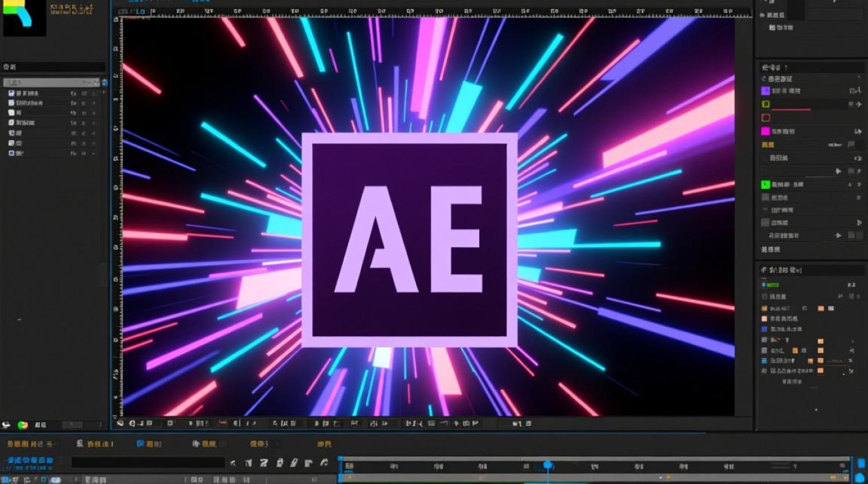Image resolution: width=868 pixels, height=484 pixels.
Task: Toggle the checkbox below the green bar
Action: coord(765,296)
